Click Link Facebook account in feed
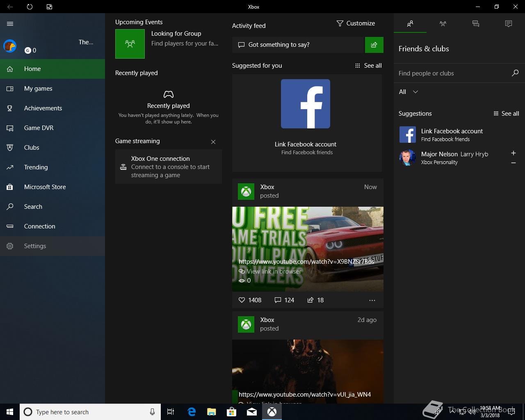 tap(306, 144)
